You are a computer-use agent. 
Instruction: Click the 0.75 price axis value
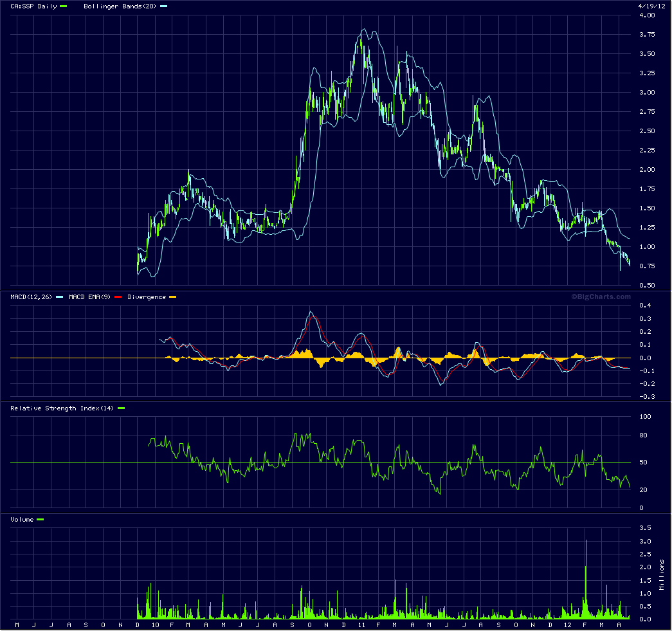647,266
